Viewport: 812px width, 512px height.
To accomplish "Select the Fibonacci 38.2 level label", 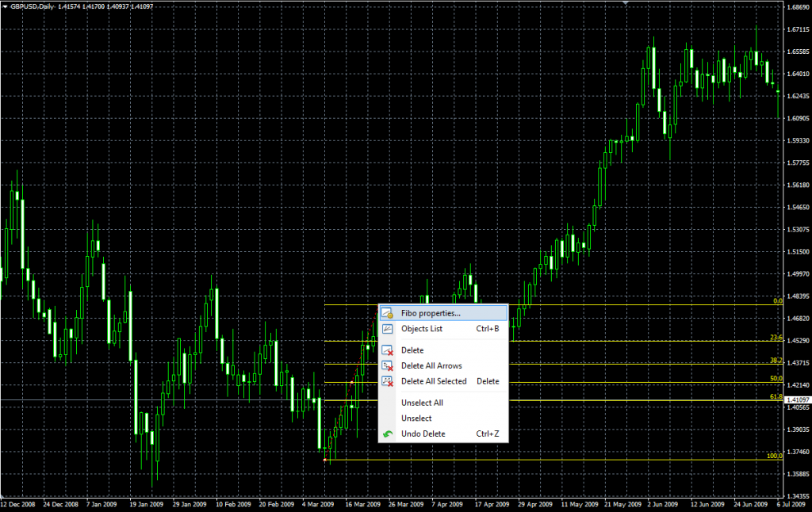I will 776,361.
